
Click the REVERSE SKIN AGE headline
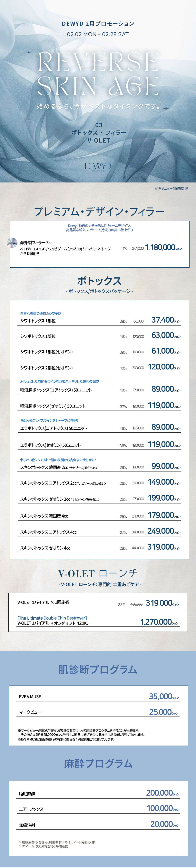[98, 74]
